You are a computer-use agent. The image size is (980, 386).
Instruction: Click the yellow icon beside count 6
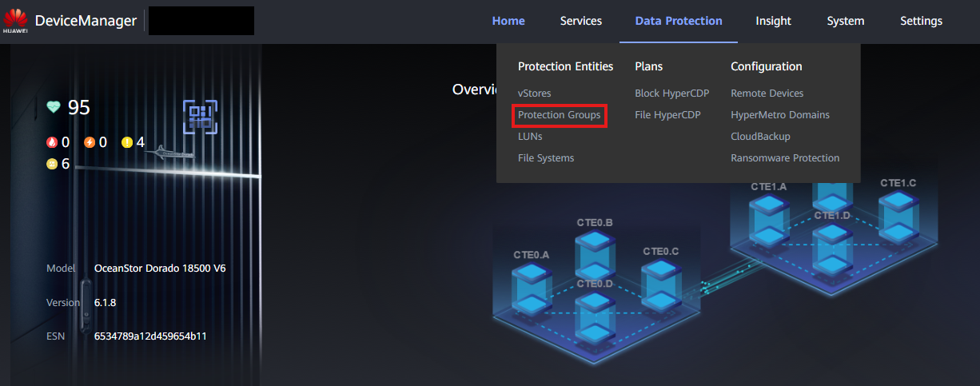53,164
